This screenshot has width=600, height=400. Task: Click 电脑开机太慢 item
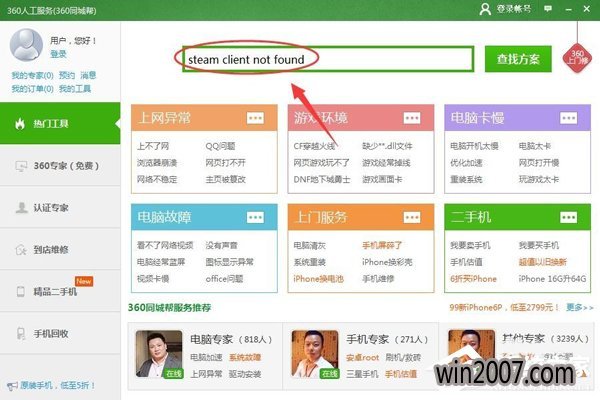tap(474, 146)
